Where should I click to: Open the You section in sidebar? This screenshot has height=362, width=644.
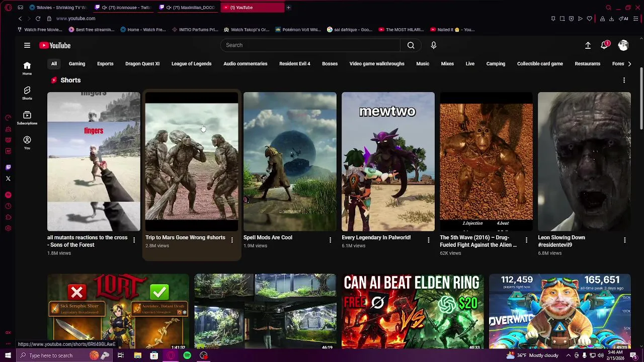(x=27, y=143)
